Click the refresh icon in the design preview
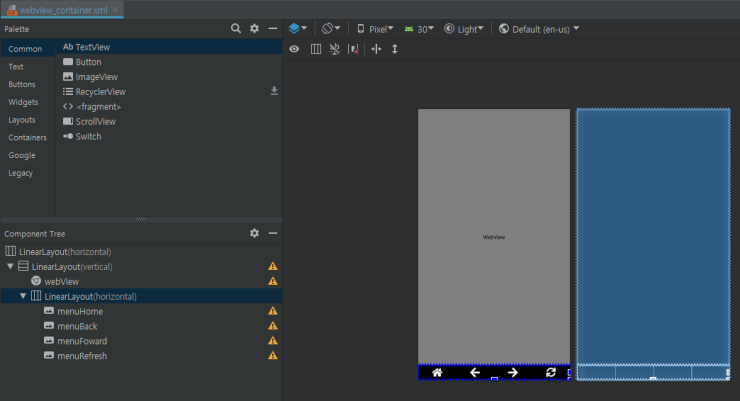This screenshot has height=401, width=740. (x=551, y=373)
